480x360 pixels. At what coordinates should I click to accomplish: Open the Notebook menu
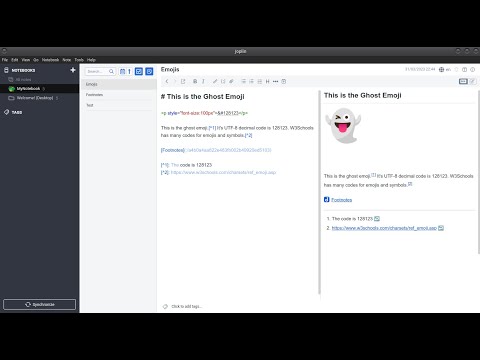pos(50,60)
